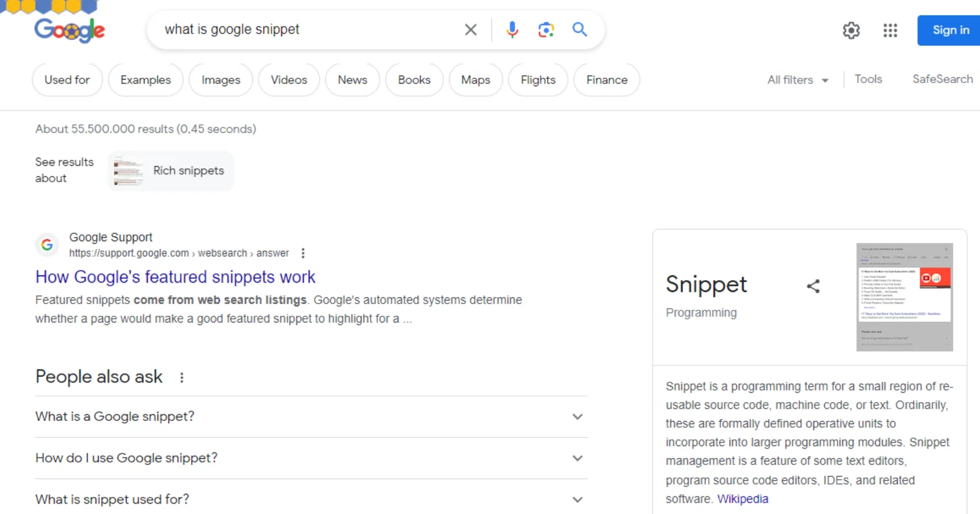Open the Google Support result options menu
The height and width of the screenshot is (514, 980).
pos(303,253)
